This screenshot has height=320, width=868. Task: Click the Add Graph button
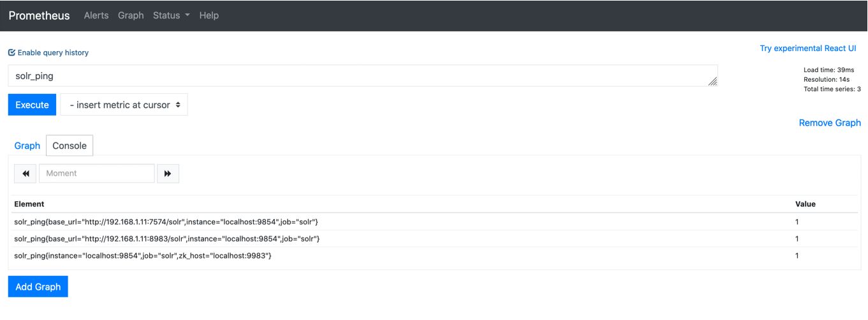click(38, 287)
